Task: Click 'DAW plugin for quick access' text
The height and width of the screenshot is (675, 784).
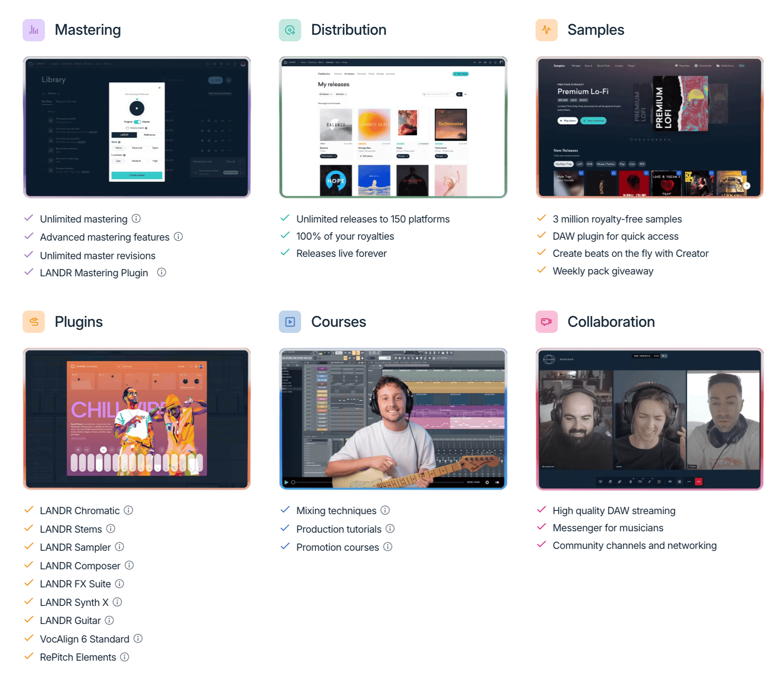Action: click(x=615, y=236)
